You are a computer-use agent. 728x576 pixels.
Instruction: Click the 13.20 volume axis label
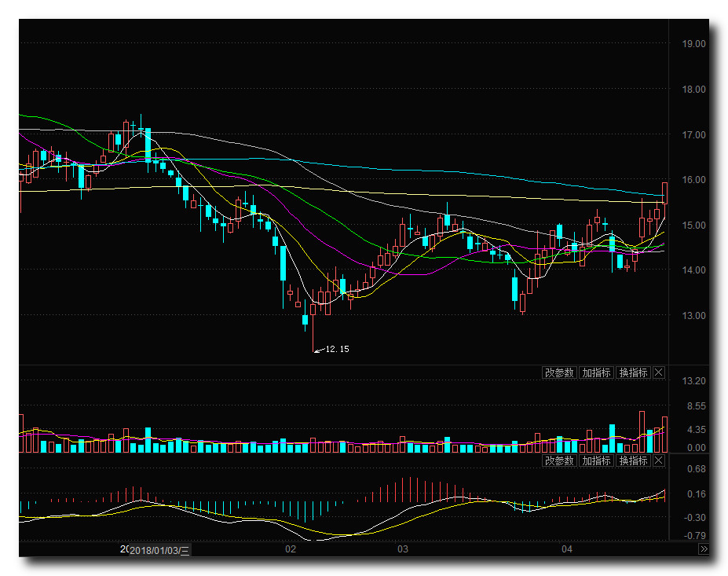coord(693,381)
